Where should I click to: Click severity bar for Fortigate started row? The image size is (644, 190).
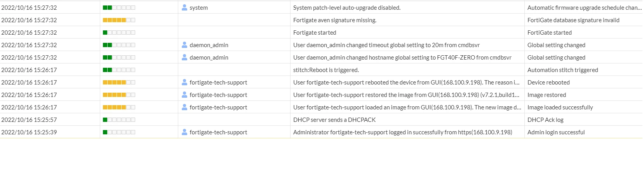tap(119, 32)
